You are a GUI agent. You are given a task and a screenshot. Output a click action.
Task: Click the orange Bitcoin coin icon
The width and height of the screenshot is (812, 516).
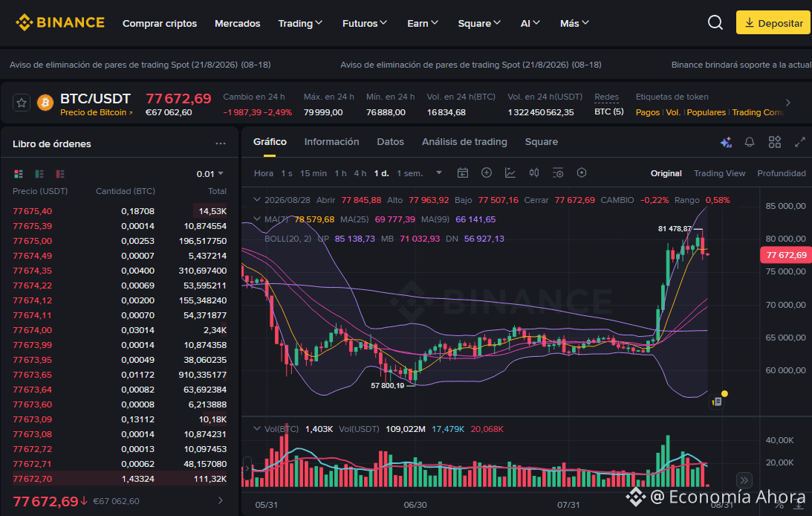click(45, 103)
